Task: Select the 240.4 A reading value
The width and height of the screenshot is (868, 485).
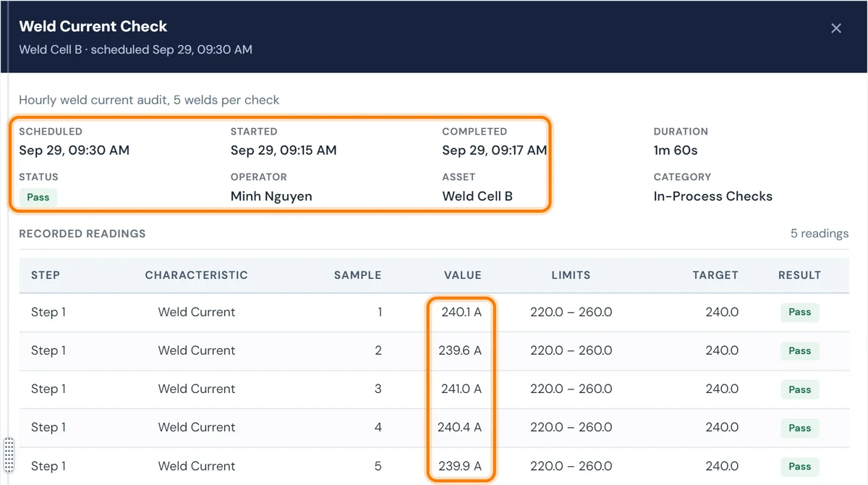Action: coord(460,427)
